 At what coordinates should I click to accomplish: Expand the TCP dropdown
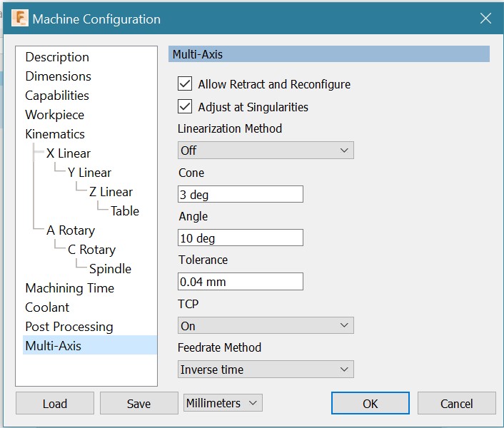pos(265,326)
